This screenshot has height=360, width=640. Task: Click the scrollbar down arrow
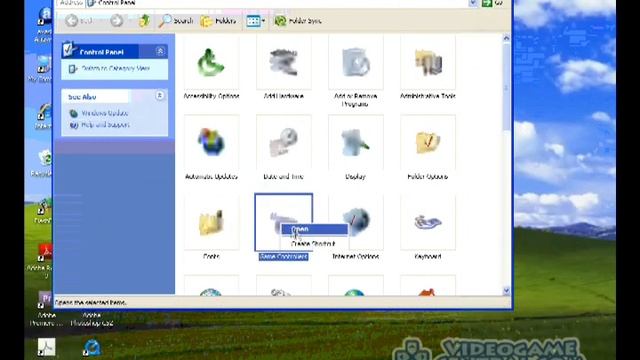click(x=506, y=291)
